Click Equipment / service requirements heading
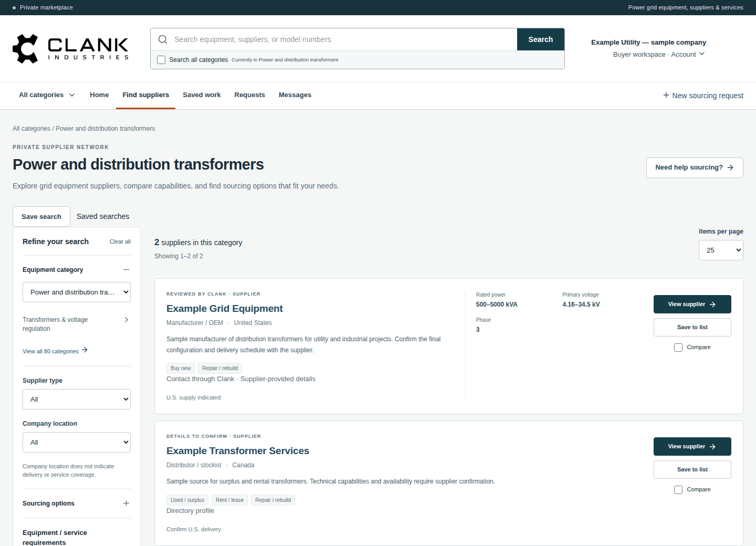Viewport: 756px width, 546px height. [55, 538]
